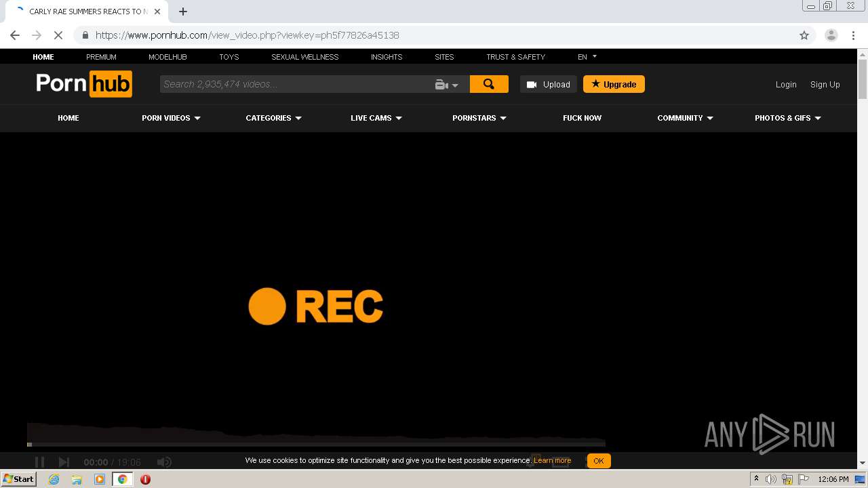868x488 pixels.
Task: Expand the PORN VIDEOS menu
Action: pos(171,118)
